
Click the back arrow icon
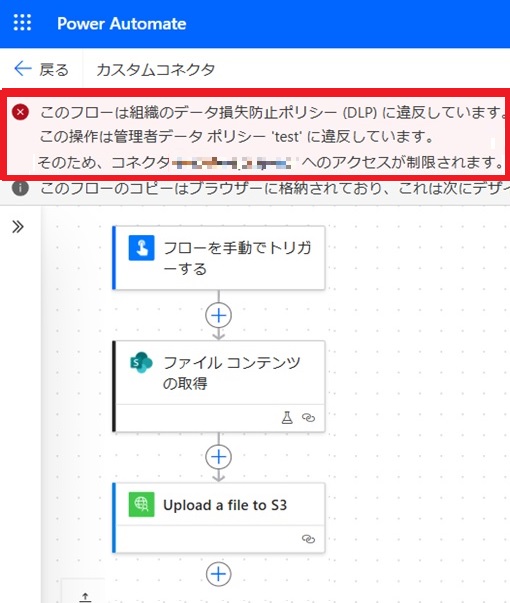pyautogui.click(x=23, y=69)
